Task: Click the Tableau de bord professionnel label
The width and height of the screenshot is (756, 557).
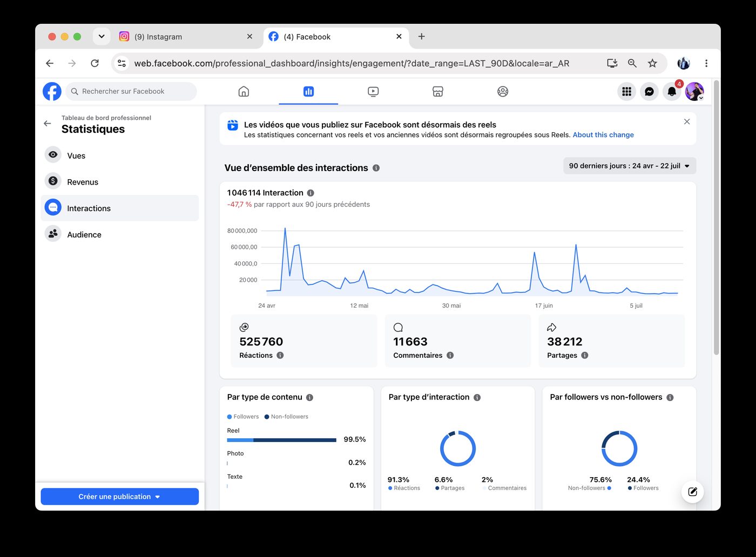Action: [106, 118]
